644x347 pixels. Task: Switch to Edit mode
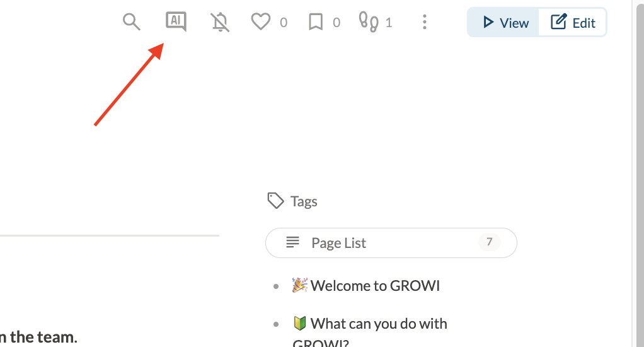tap(573, 23)
